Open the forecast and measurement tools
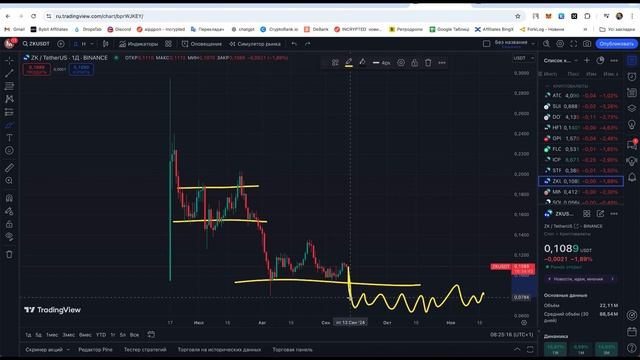 [9, 112]
